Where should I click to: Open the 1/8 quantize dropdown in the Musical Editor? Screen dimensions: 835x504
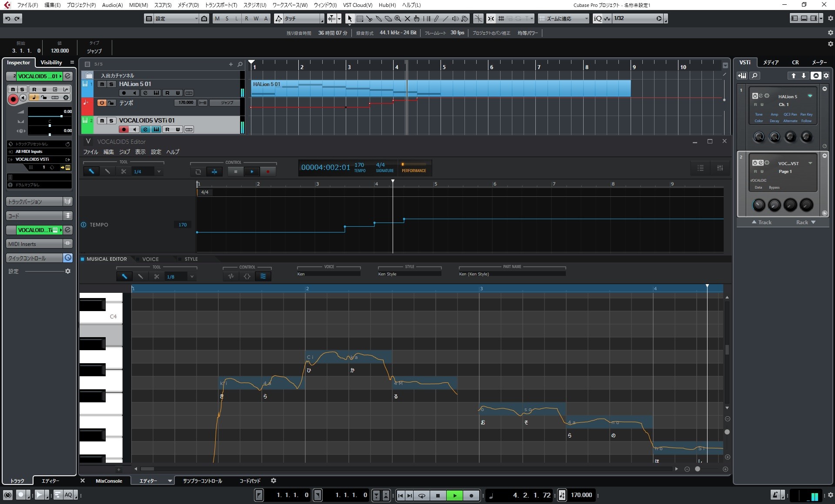pos(192,276)
